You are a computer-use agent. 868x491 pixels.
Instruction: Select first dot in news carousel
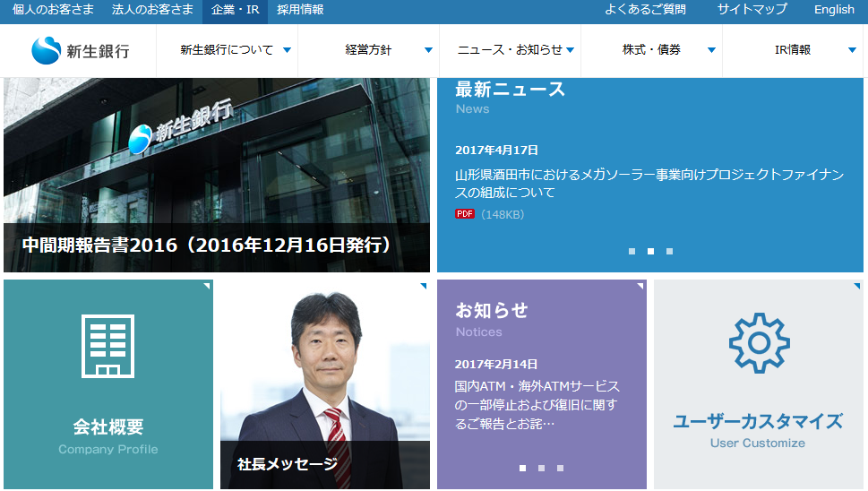[x=632, y=251]
